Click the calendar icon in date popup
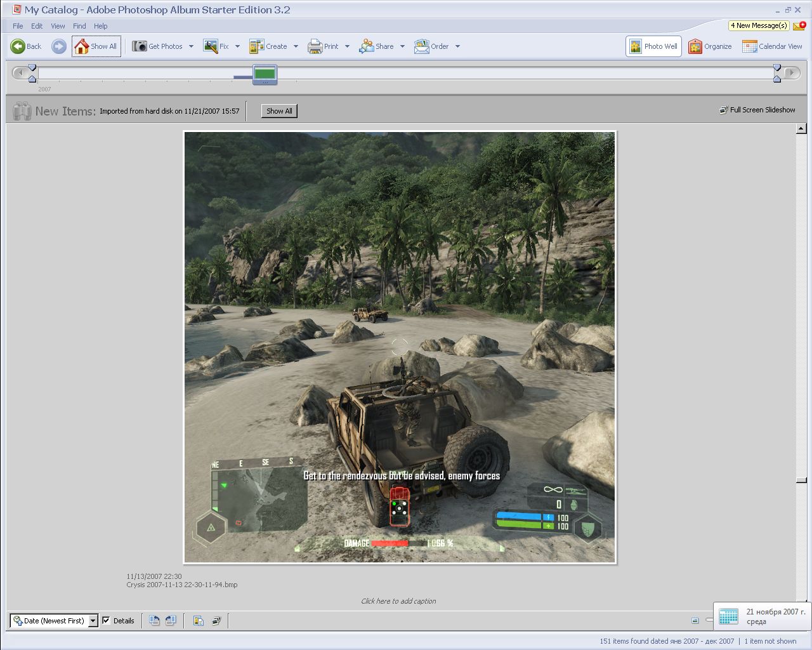 pyautogui.click(x=728, y=616)
